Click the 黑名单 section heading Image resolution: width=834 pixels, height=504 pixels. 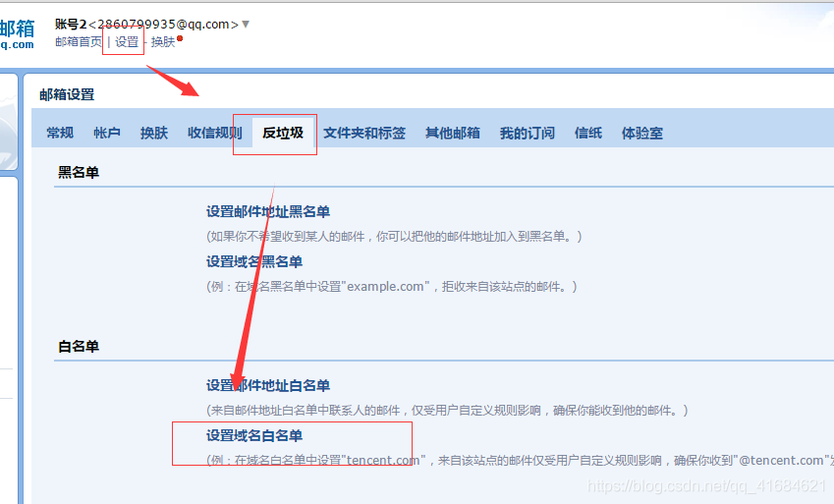pyautogui.click(x=79, y=173)
